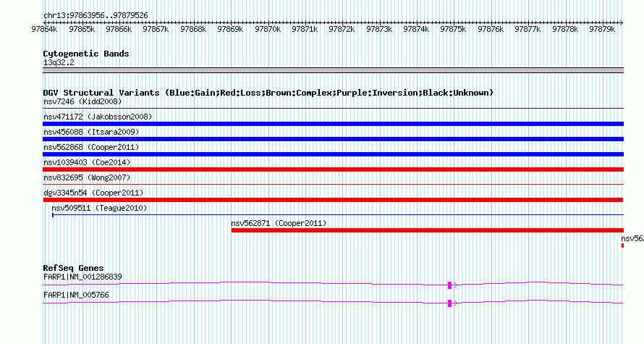Select the magenta exon block of FARP1|NM_005766
Viewport: 644px width, 344px height.
(450, 303)
